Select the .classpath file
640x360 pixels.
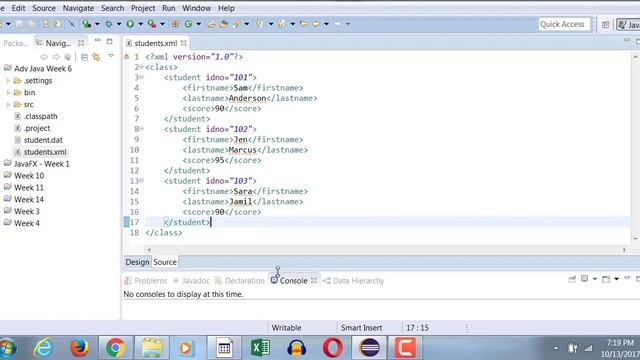[36, 116]
